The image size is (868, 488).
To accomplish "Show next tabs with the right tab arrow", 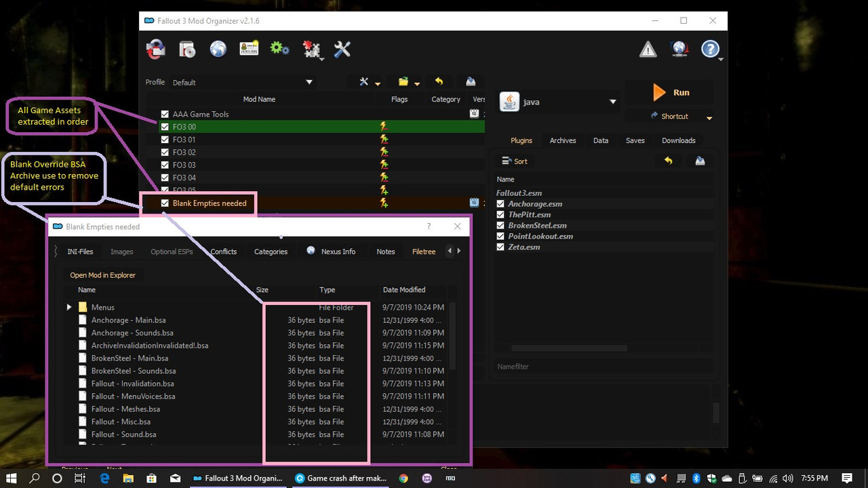I will click(x=459, y=251).
